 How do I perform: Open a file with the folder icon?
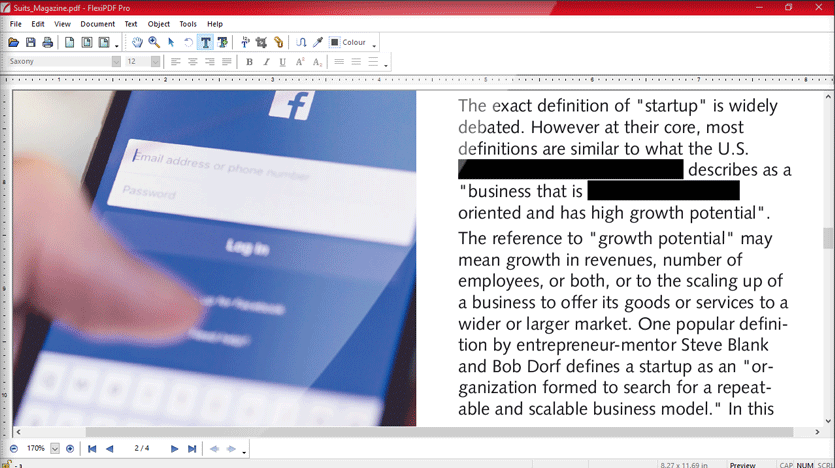[x=13, y=43]
